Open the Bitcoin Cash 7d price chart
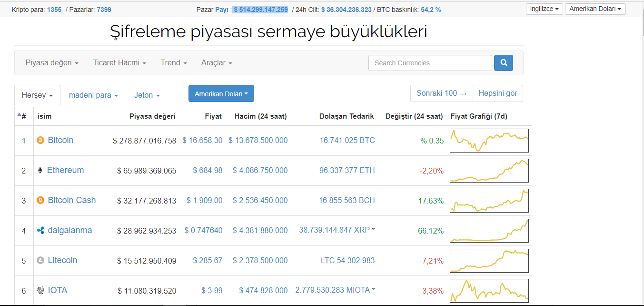 [489, 200]
